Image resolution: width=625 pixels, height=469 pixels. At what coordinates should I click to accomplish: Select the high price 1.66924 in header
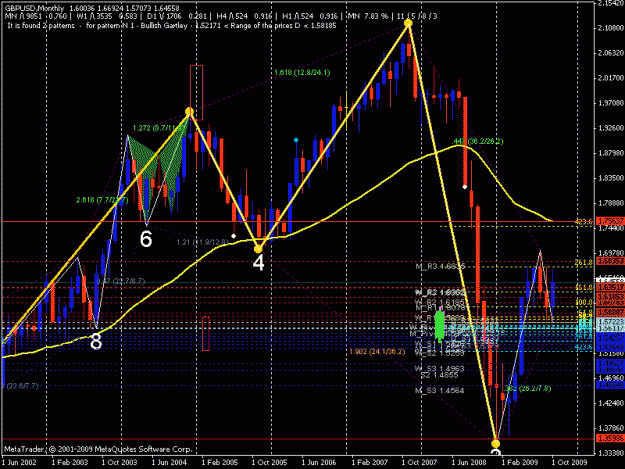tap(110, 8)
